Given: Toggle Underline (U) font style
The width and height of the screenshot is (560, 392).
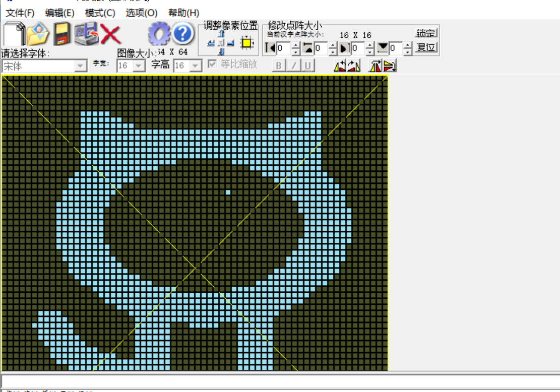Looking at the screenshot, I should (307, 66).
